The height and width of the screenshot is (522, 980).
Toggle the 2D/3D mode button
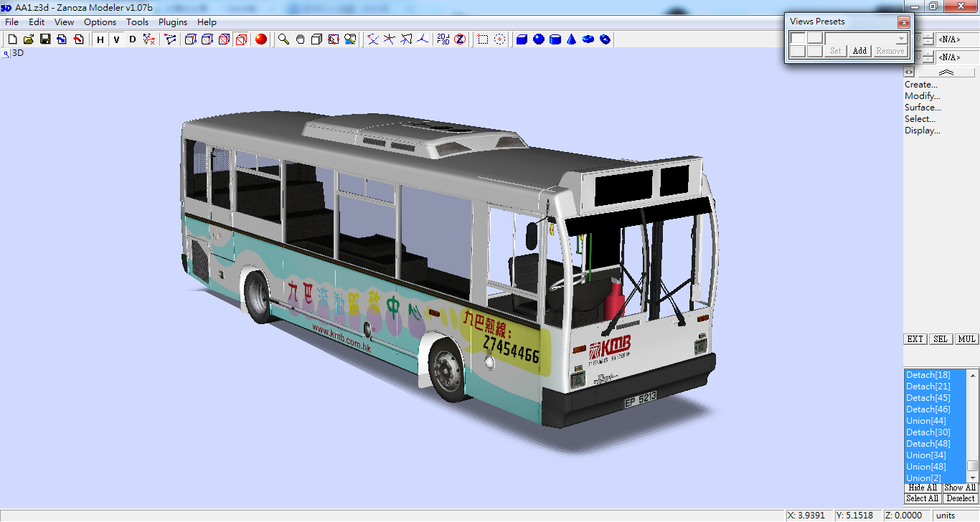point(443,39)
